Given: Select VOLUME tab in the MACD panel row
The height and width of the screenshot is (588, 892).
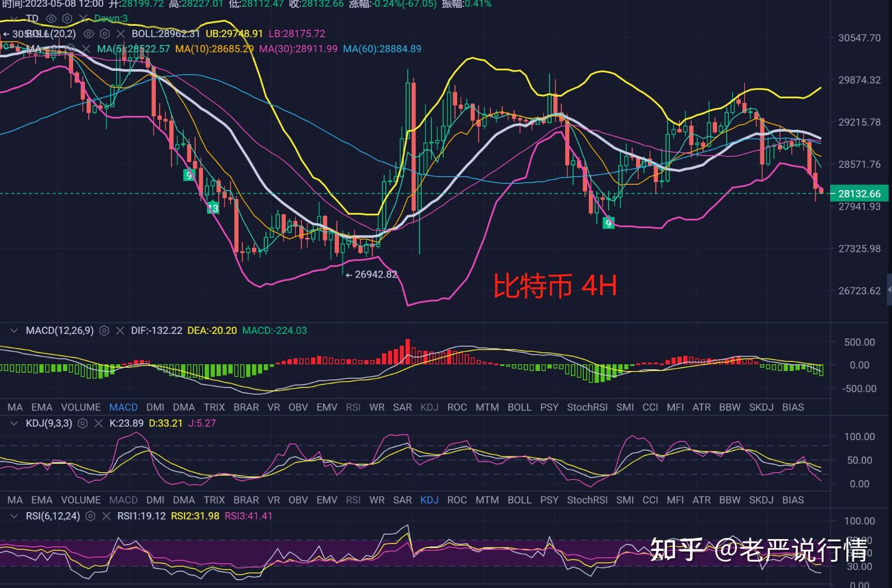Looking at the screenshot, I should tap(81, 407).
